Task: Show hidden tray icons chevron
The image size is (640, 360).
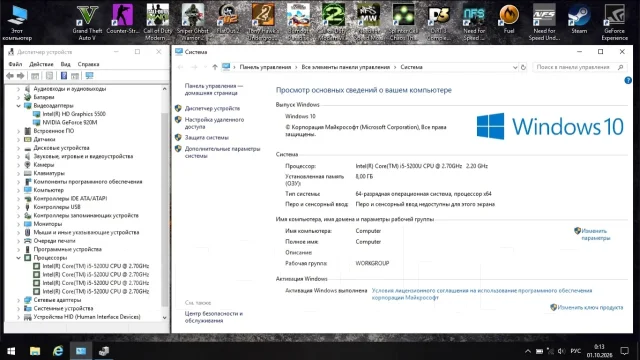Action: 528,351
